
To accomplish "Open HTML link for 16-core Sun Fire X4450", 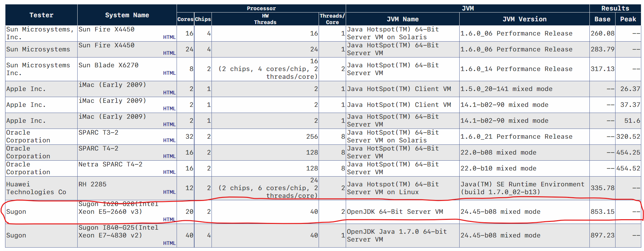I will coord(169,37).
